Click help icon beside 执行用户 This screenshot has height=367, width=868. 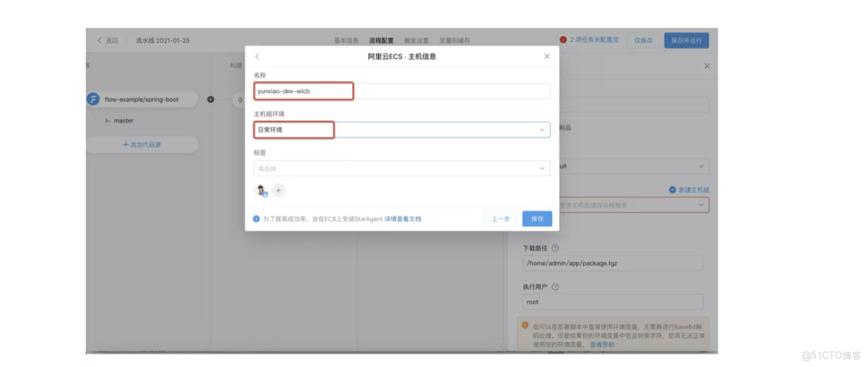point(555,287)
